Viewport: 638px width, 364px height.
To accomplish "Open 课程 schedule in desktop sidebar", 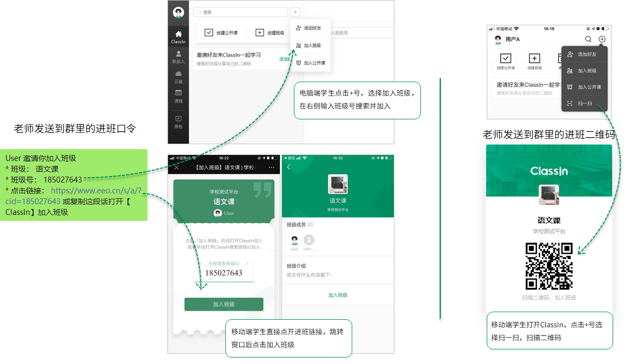I will 178,96.
